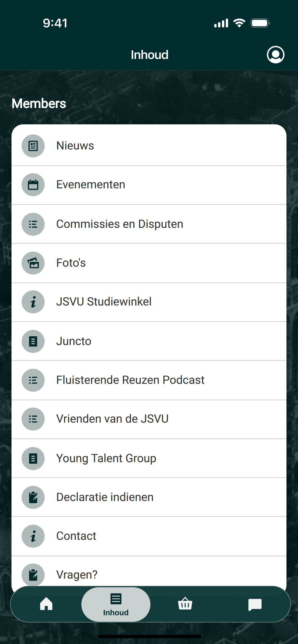This screenshot has height=644, width=298.
Task: Go to the Home tab icon
Action: pos(46,604)
